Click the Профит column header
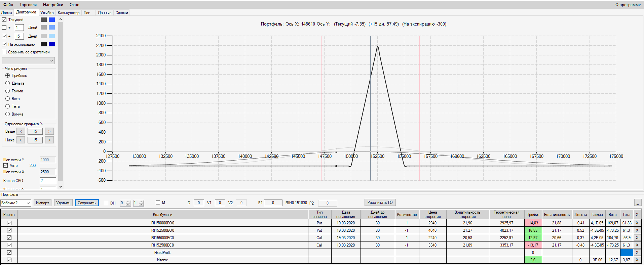The width and height of the screenshot is (644, 265). coord(533,215)
